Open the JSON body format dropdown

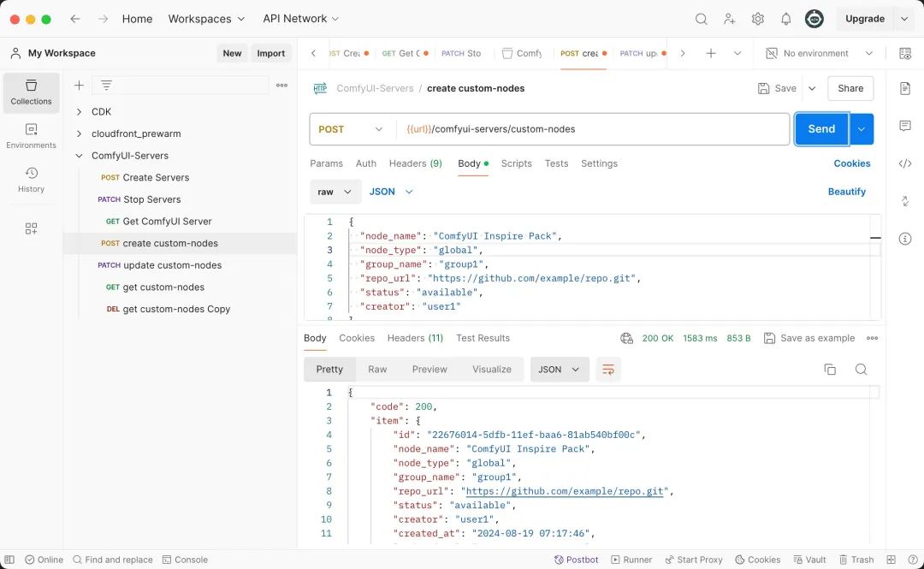point(391,192)
